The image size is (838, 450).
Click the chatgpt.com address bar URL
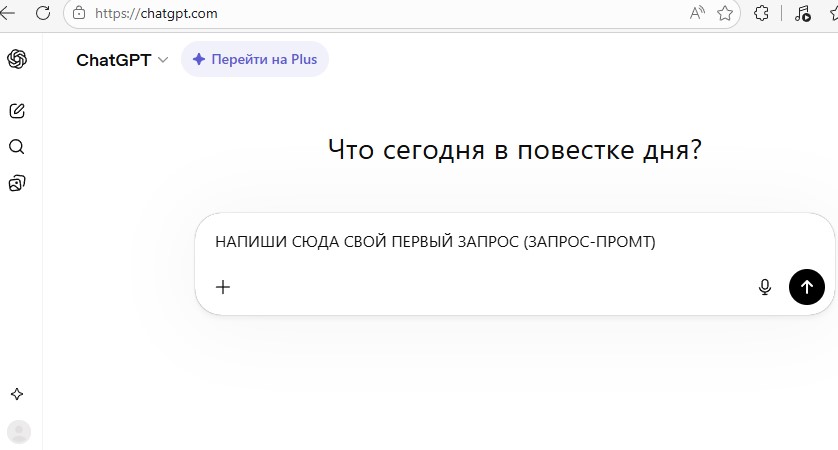coord(156,13)
